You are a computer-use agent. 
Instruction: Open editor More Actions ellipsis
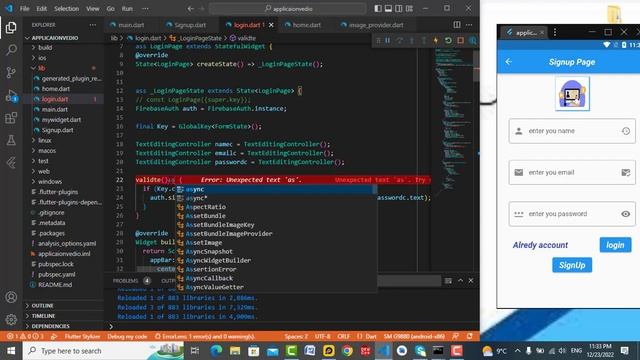[469, 25]
